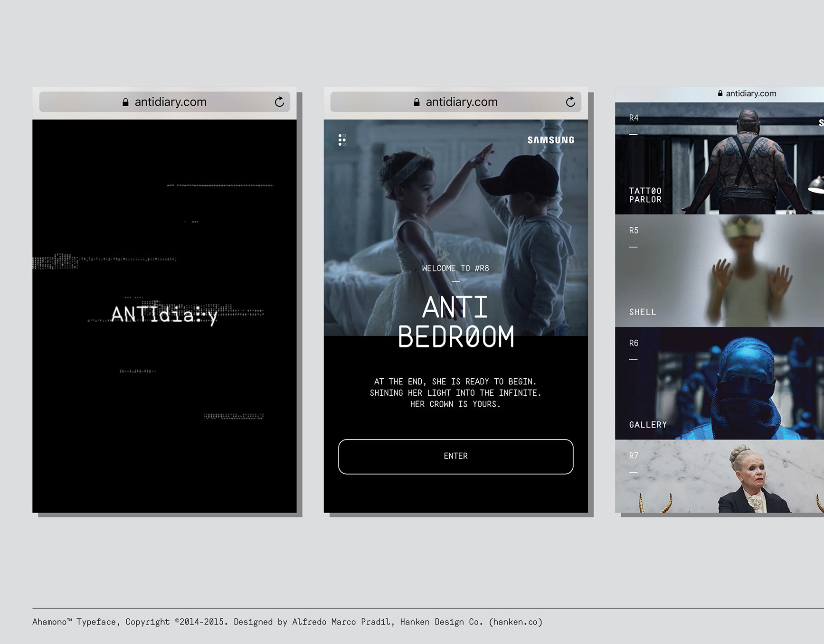Open the R7 room with elderly woman
This screenshot has width=824, height=644.
(720, 476)
